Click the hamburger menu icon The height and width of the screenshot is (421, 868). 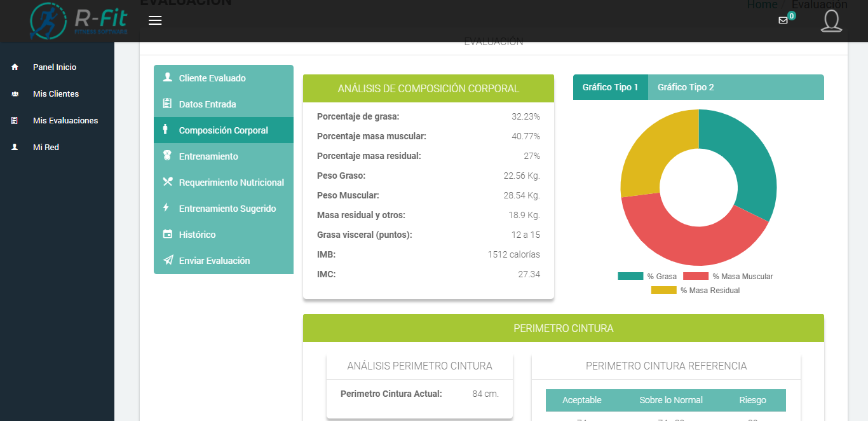pyautogui.click(x=155, y=20)
